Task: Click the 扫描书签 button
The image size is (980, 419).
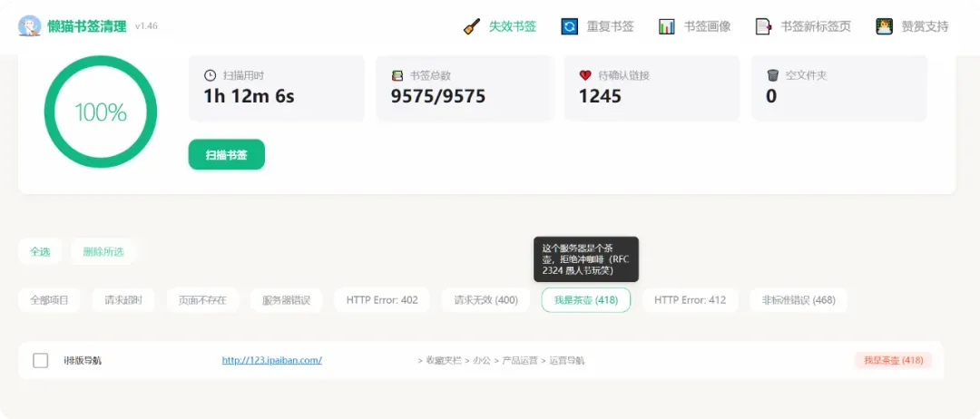Action: coord(227,154)
